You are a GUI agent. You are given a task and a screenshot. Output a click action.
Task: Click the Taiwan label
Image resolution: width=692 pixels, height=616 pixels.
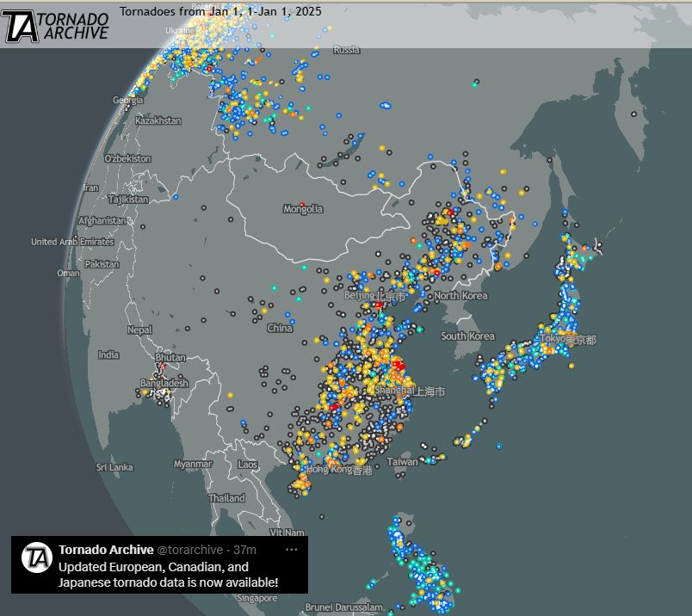click(402, 461)
